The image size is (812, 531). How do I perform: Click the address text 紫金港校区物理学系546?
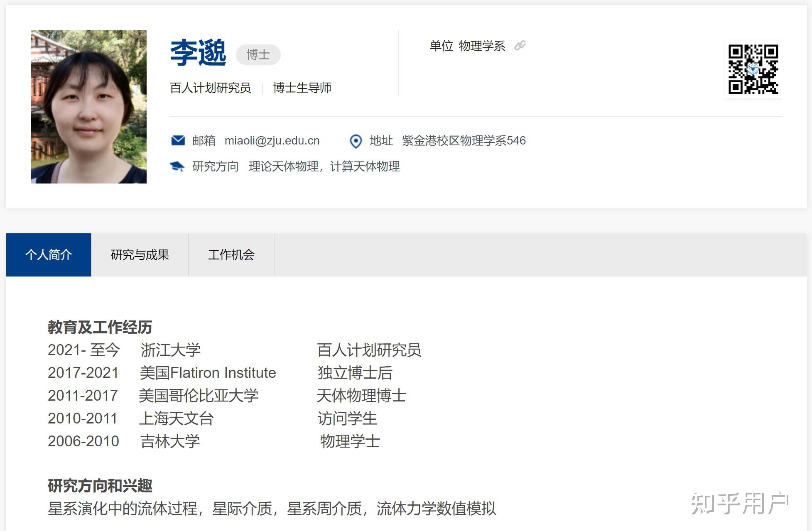[x=464, y=141]
